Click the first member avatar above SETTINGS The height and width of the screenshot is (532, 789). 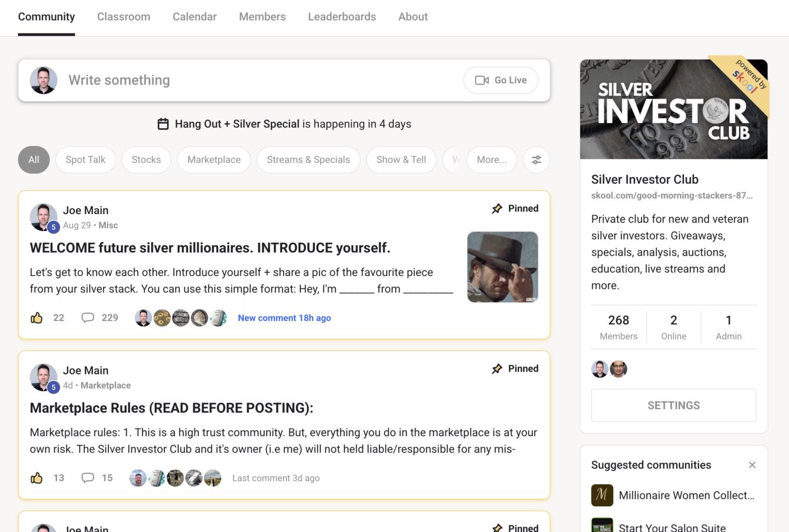point(600,369)
